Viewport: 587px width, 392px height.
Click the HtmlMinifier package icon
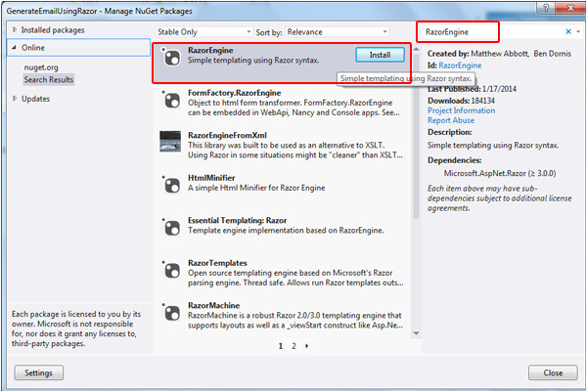click(171, 186)
